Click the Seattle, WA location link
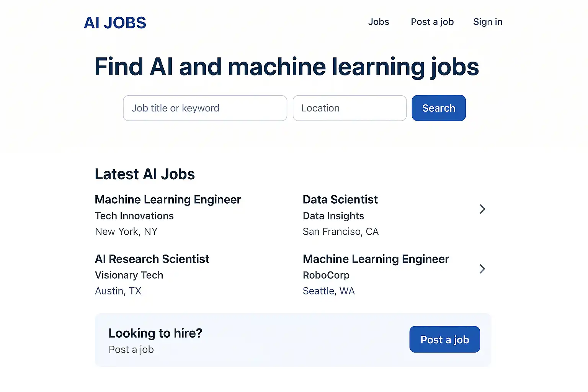This screenshot has width=588, height=392. point(328,291)
